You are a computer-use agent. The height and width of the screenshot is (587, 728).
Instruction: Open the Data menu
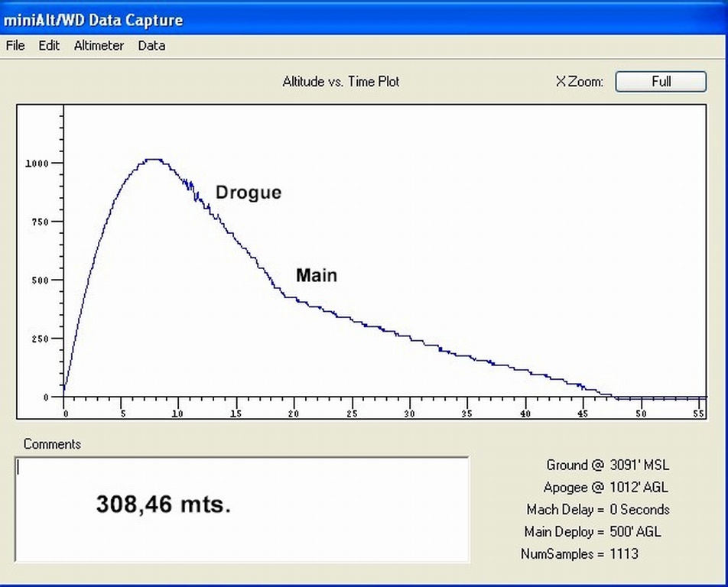[152, 45]
